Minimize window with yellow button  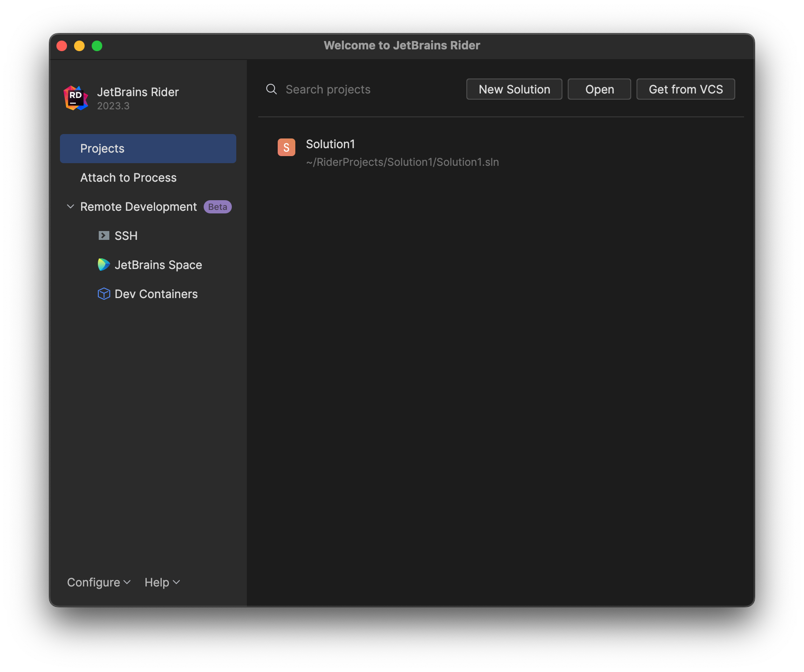coord(79,46)
